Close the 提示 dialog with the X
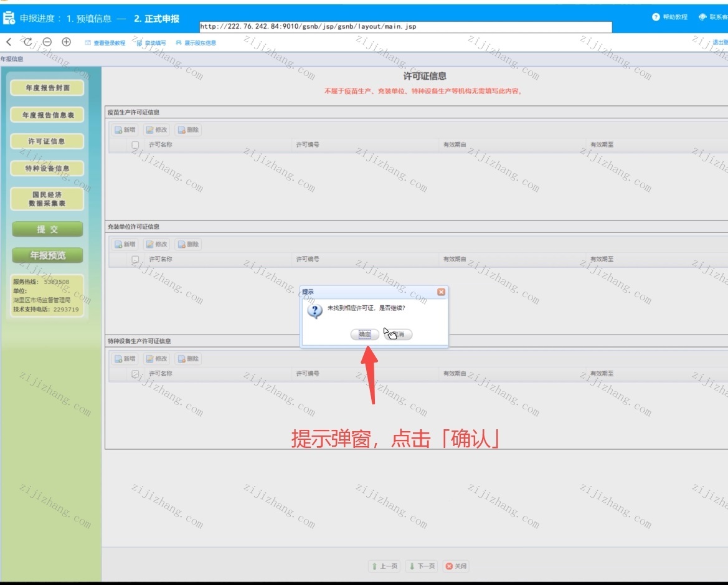This screenshot has width=728, height=585. tap(441, 292)
